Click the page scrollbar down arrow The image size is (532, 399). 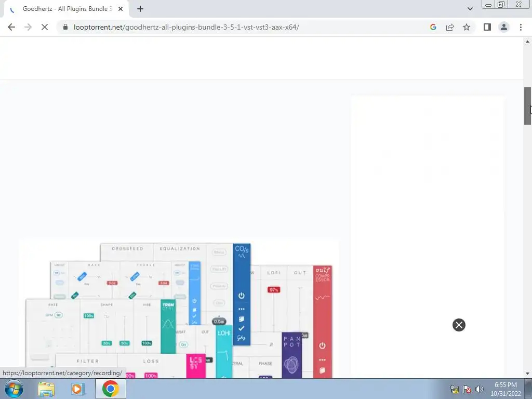coord(528,374)
